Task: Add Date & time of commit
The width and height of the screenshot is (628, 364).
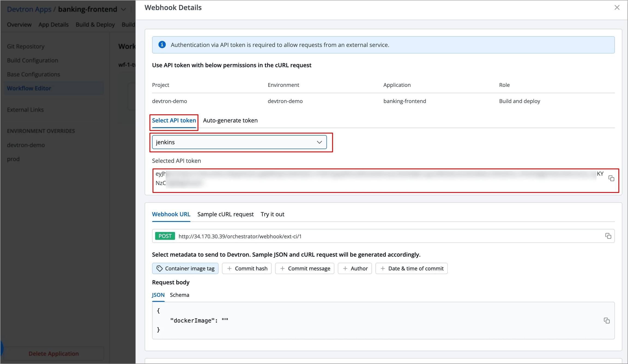Action: tap(411, 268)
